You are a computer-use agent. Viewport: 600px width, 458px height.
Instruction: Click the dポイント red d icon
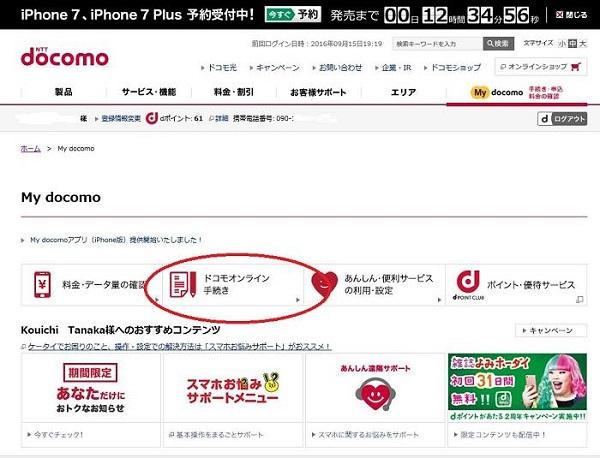tap(151, 117)
